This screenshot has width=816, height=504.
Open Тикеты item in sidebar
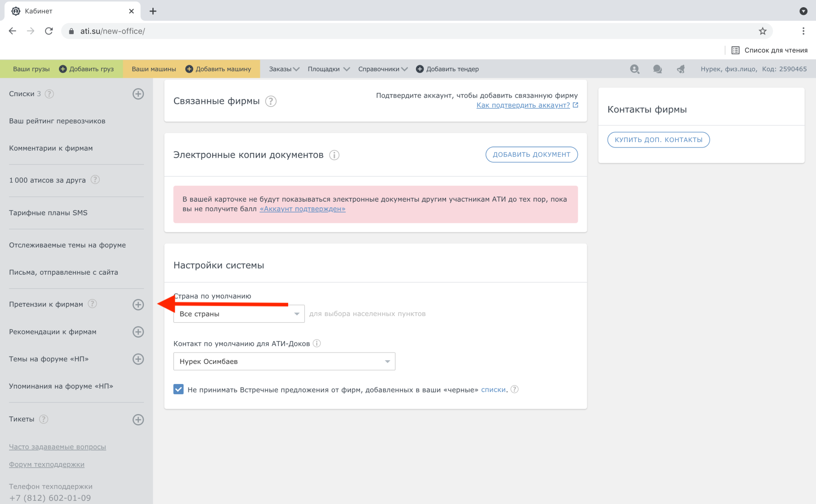(x=22, y=419)
